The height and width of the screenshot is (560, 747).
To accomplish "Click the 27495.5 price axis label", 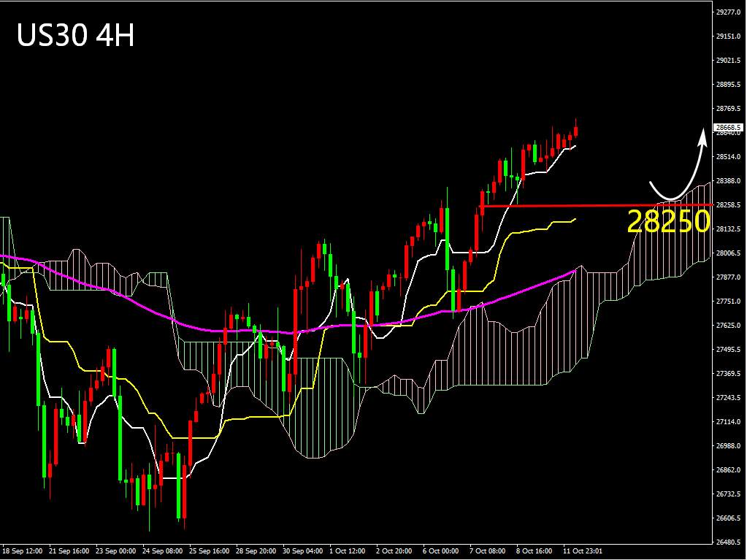I will tap(729, 350).
